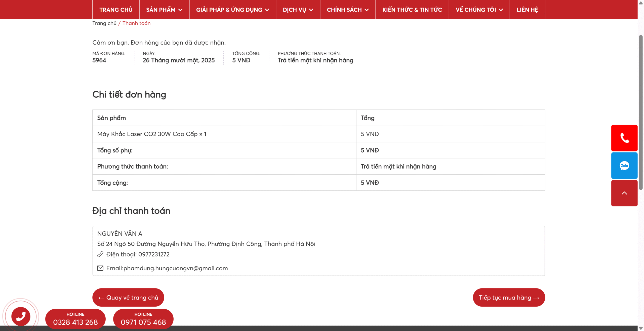Click the round phone icon at bottom left
Image resolution: width=644 pixels, height=331 pixels.
click(21, 316)
